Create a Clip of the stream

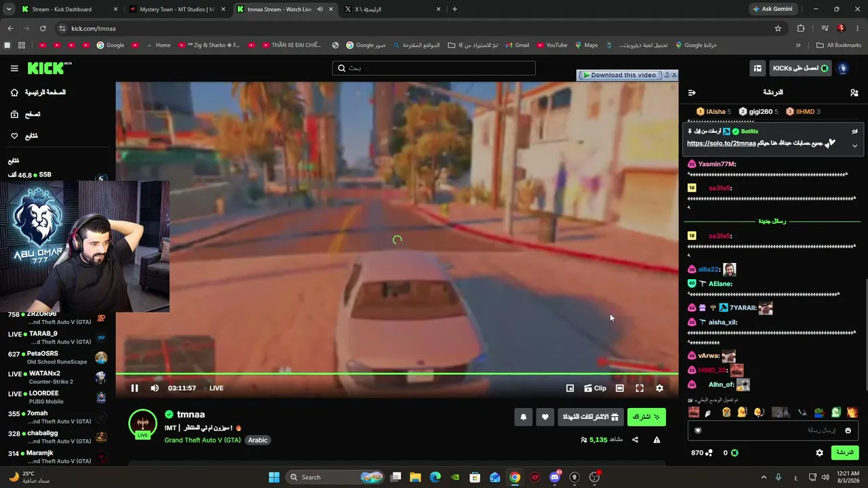(x=595, y=388)
